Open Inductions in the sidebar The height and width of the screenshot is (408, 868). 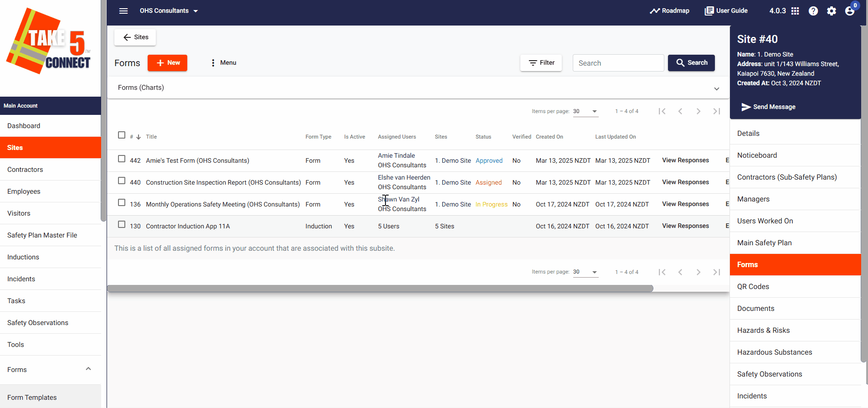pos(50,257)
